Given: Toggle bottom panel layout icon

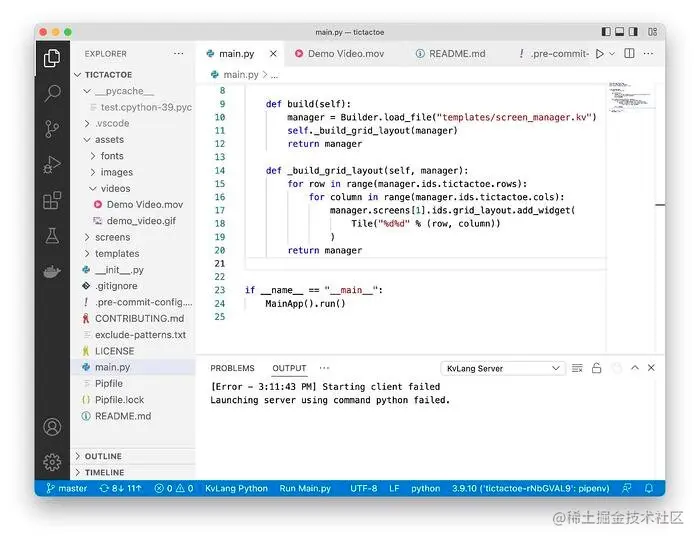Looking at the screenshot, I should (x=620, y=32).
